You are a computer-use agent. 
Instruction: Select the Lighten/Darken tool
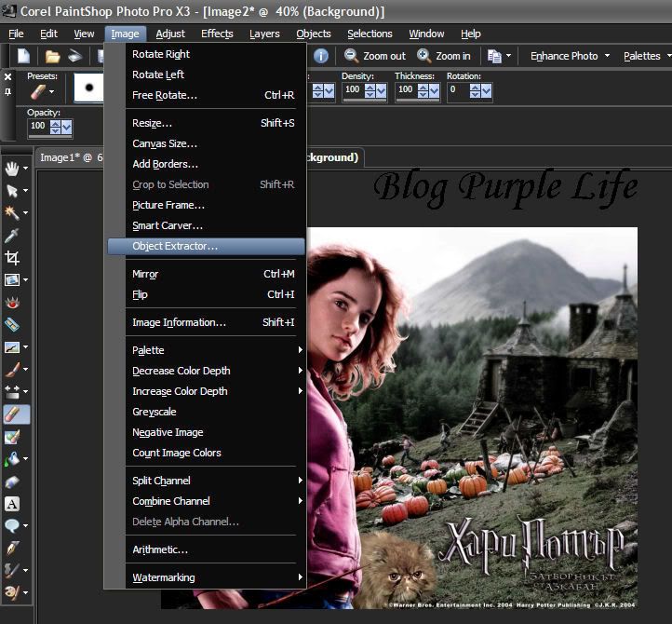click(11, 392)
